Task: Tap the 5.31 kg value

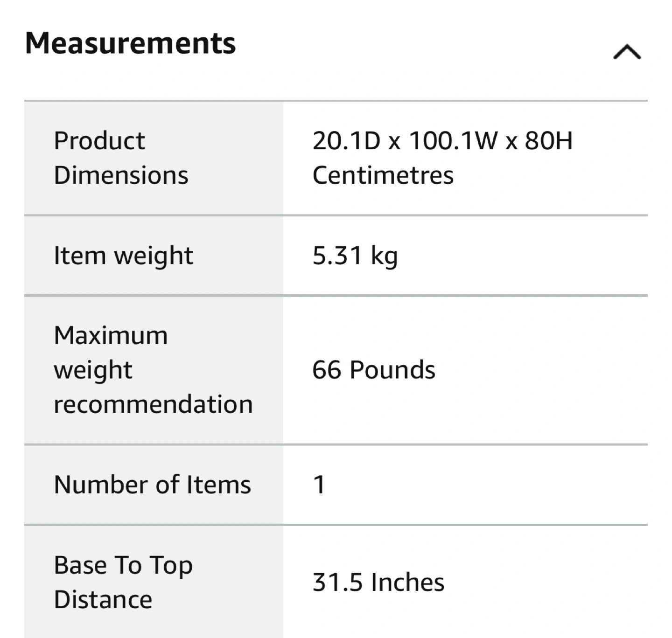Action: (355, 256)
